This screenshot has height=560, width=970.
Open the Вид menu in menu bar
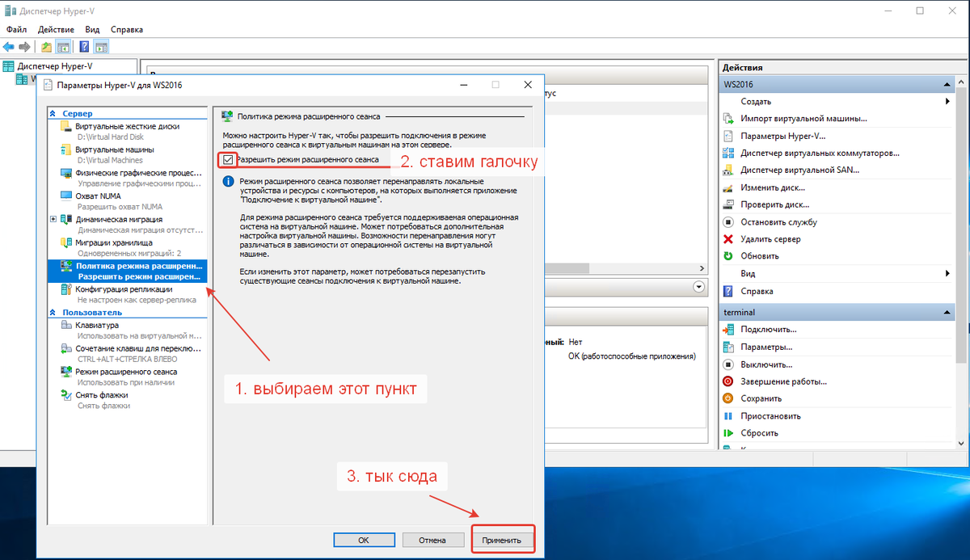(x=92, y=29)
